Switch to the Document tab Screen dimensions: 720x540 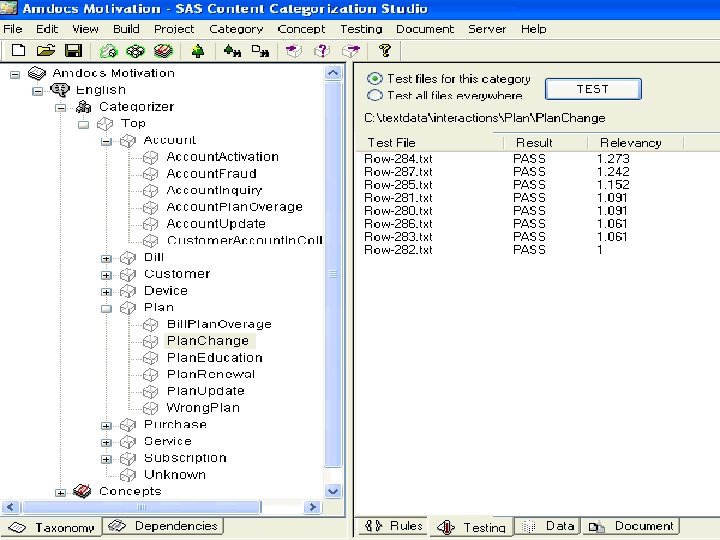coord(631,525)
